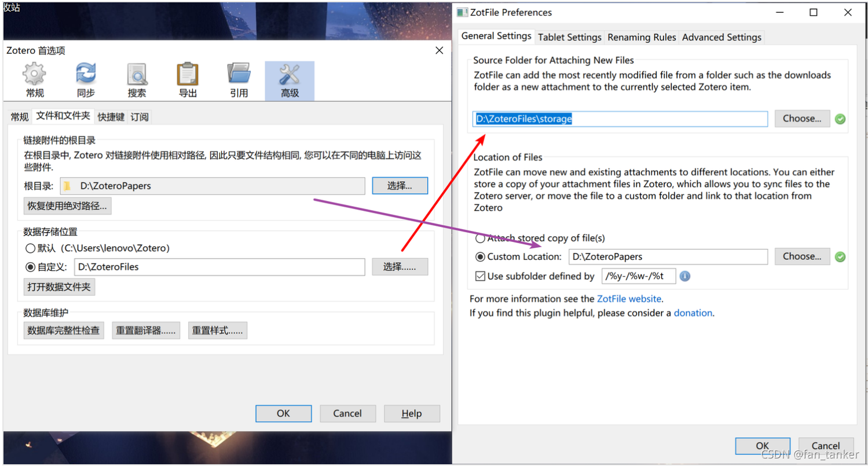Open the 常规 General gear icon pane
Viewport: 868px width, 466px height.
click(x=34, y=80)
